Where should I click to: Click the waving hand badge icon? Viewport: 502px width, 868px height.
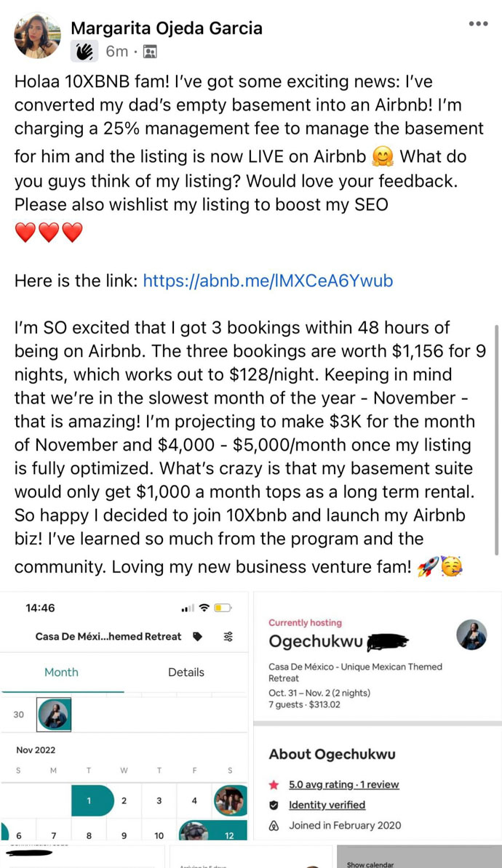[84, 51]
